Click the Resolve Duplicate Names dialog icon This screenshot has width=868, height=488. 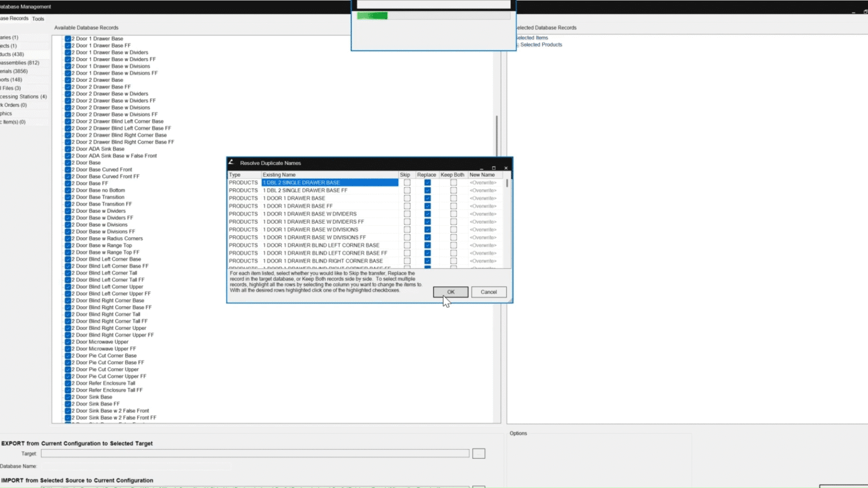click(231, 163)
